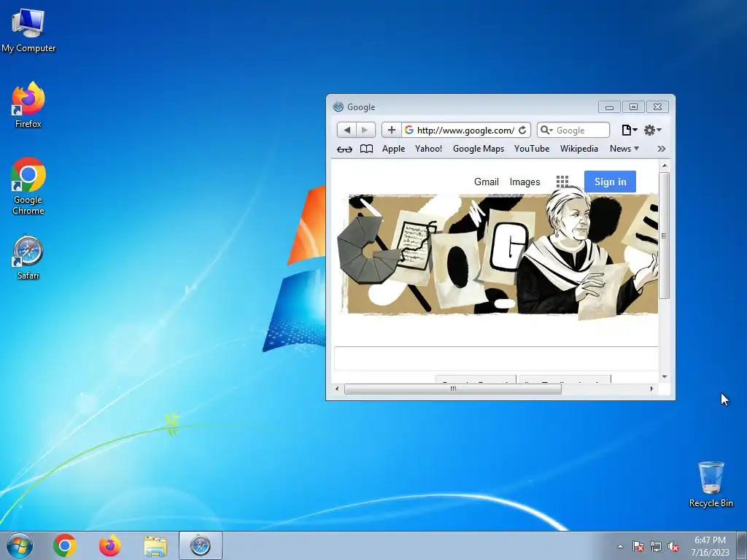Open the Action Center flag icon
Viewport: 747px width, 560px height.
[638, 546]
